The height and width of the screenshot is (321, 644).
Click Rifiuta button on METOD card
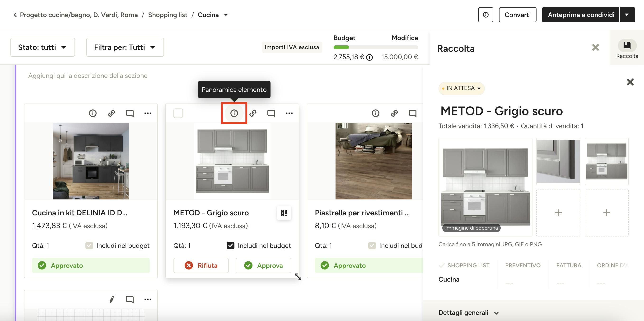(x=201, y=265)
